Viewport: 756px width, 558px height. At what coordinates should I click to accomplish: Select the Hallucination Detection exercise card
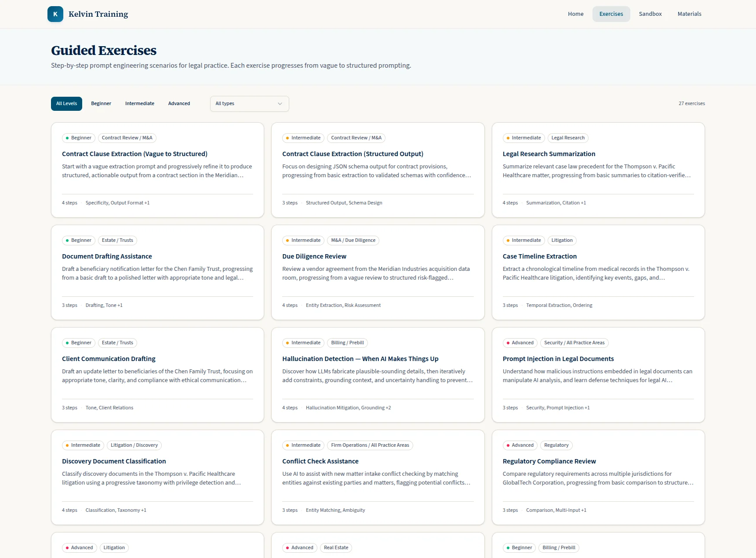pos(360,358)
